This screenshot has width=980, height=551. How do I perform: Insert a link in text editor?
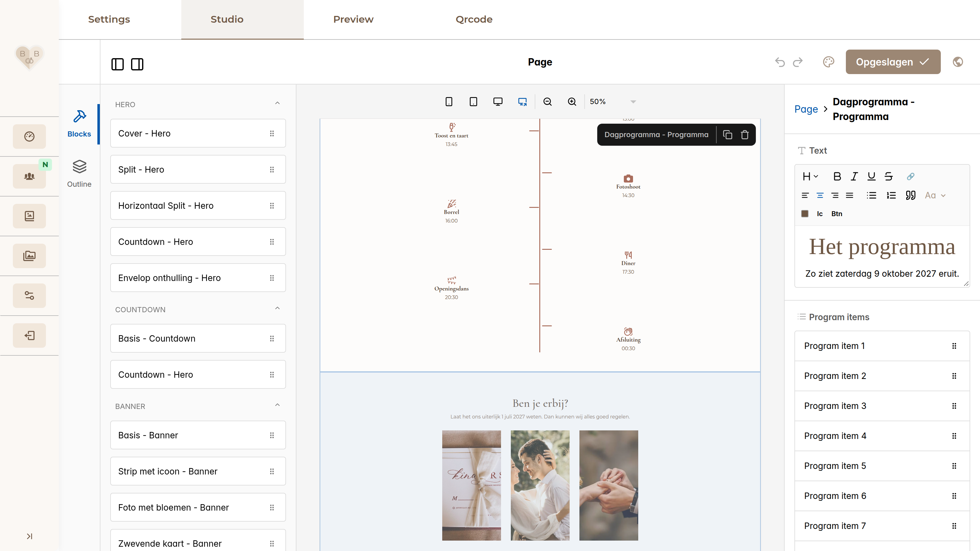[910, 176]
